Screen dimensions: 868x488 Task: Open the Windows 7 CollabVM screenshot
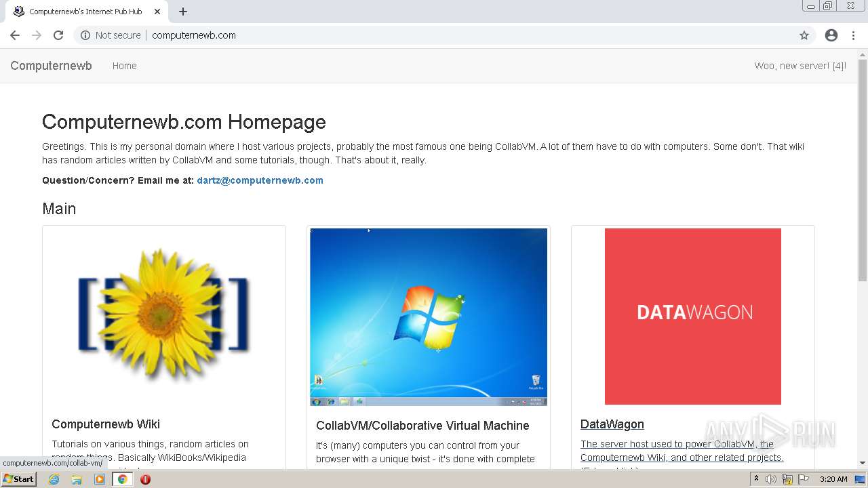click(x=429, y=317)
